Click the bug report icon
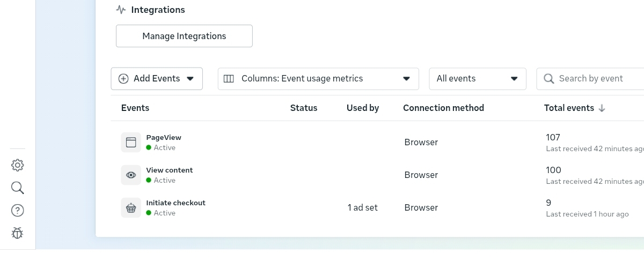 pos(18,233)
